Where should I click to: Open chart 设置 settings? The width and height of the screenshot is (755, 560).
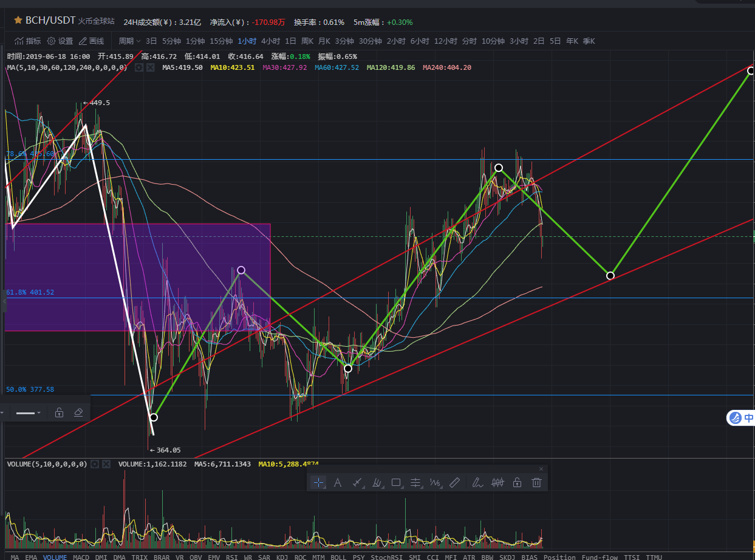pyautogui.click(x=60, y=41)
